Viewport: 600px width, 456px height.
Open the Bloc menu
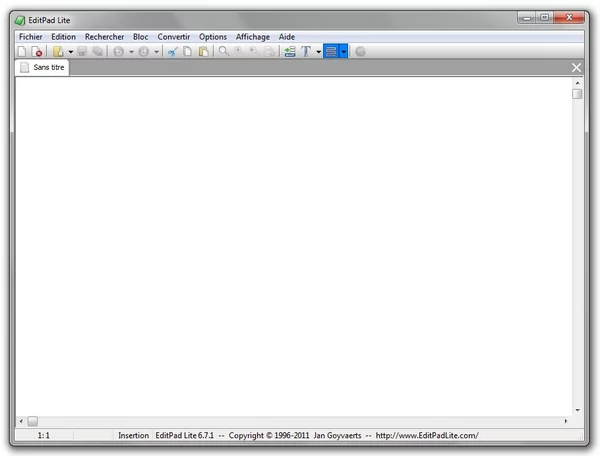140,37
